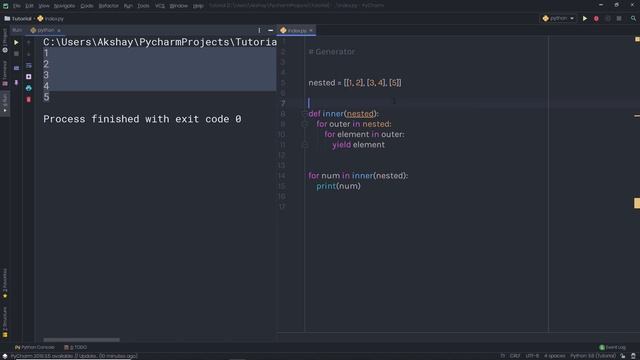640x360 pixels.
Task: Open the File menu
Action: point(17,6)
